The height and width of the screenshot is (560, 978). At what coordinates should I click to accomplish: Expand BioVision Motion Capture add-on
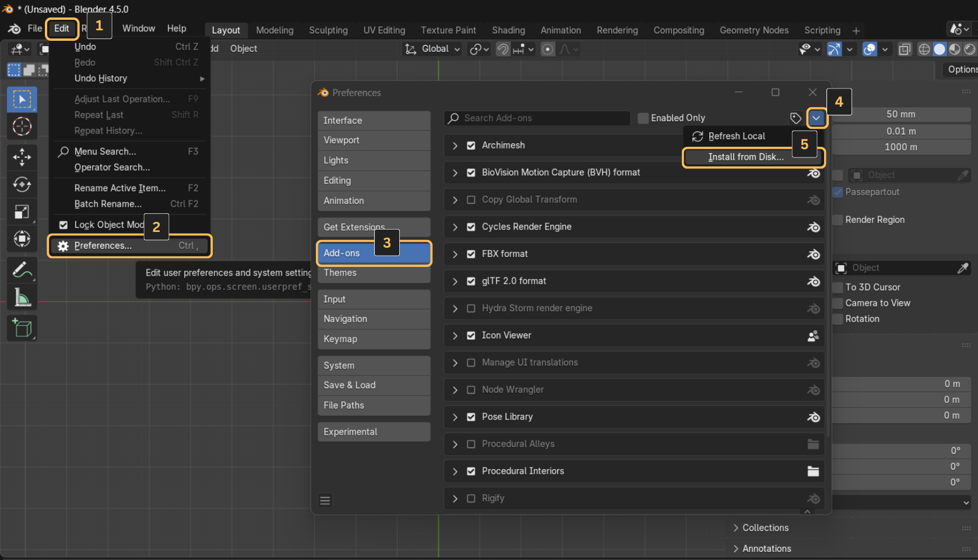tap(455, 173)
